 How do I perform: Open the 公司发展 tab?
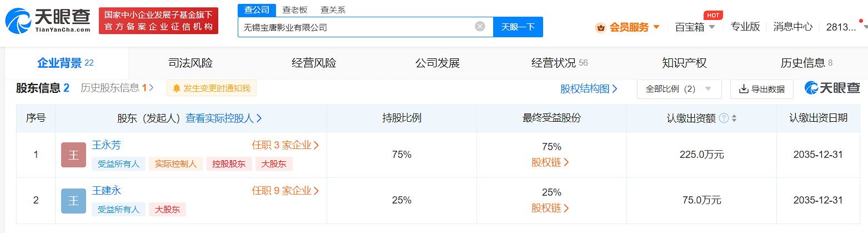pos(438,63)
